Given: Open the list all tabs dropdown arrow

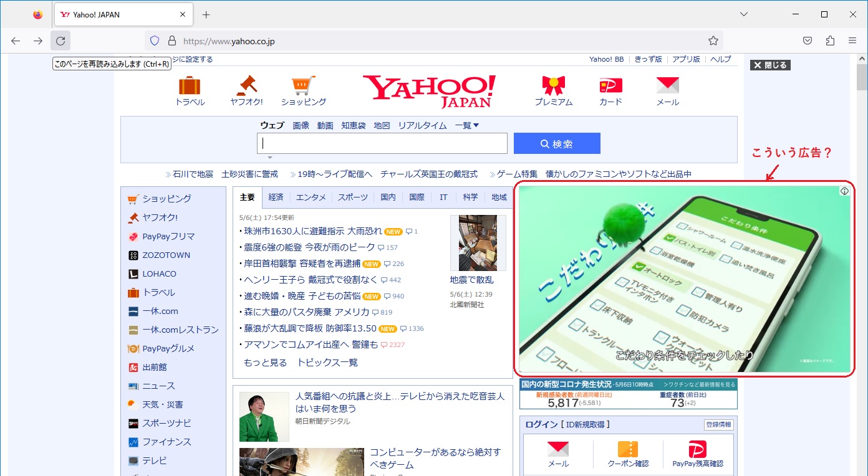Looking at the screenshot, I should pyautogui.click(x=744, y=14).
